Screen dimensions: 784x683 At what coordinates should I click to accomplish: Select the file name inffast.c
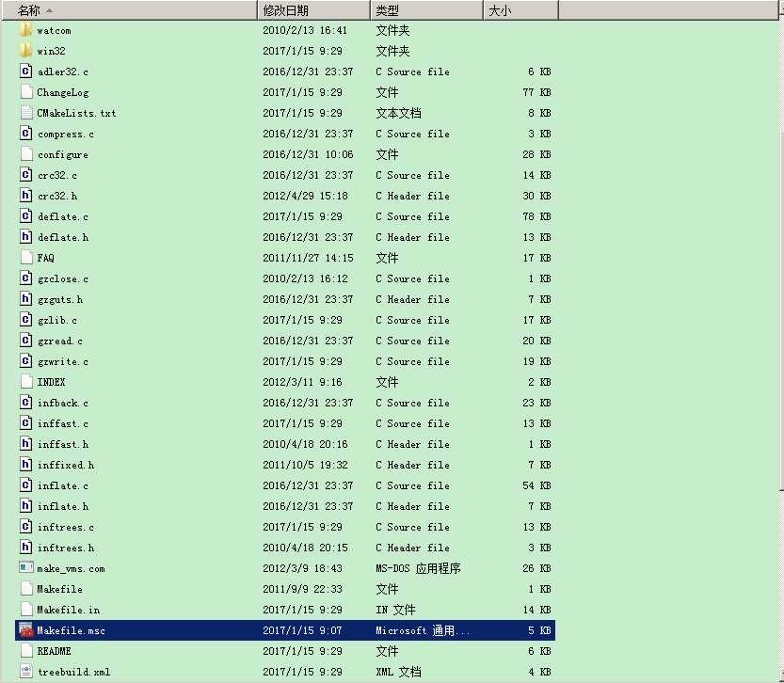(x=63, y=423)
